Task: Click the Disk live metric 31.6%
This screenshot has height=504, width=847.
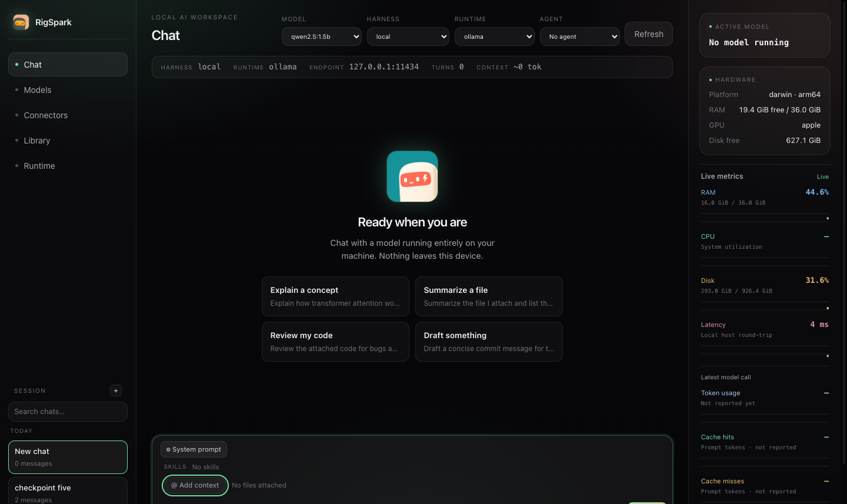Action: coord(817,281)
